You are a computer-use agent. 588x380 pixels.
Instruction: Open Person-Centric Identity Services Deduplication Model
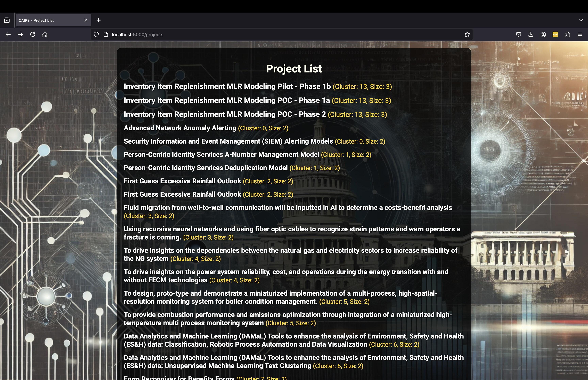(206, 168)
